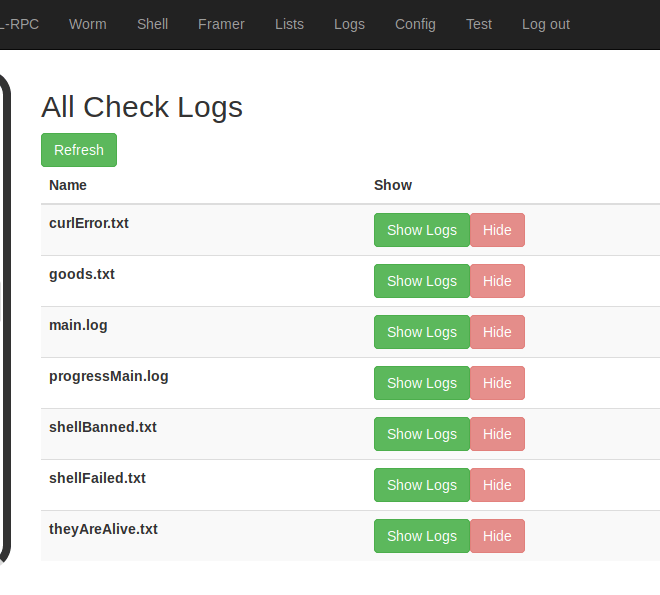Show logs for theyAreAlive.txt
The height and width of the screenshot is (595, 660).
(x=422, y=536)
